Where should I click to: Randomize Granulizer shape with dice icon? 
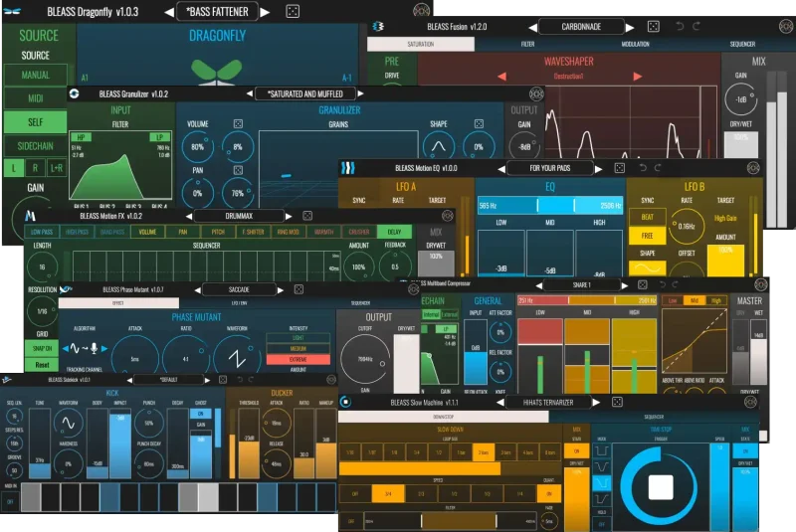pos(479,123)
